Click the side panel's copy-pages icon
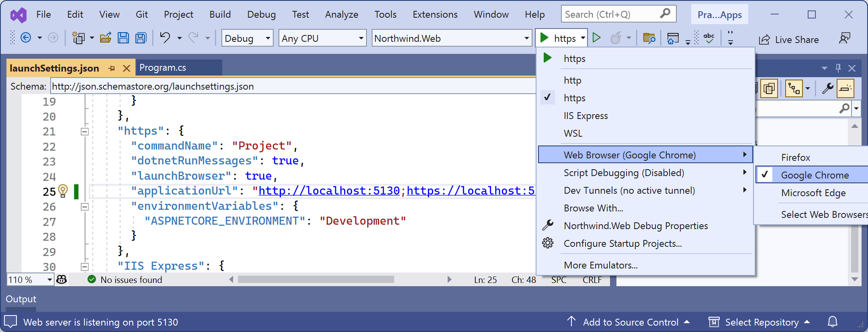The image size is (868, 332). 769,88
